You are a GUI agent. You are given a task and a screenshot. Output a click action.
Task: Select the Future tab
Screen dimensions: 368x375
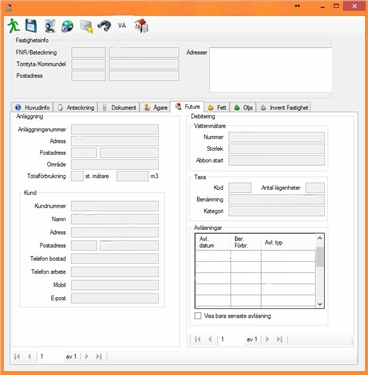187,107
